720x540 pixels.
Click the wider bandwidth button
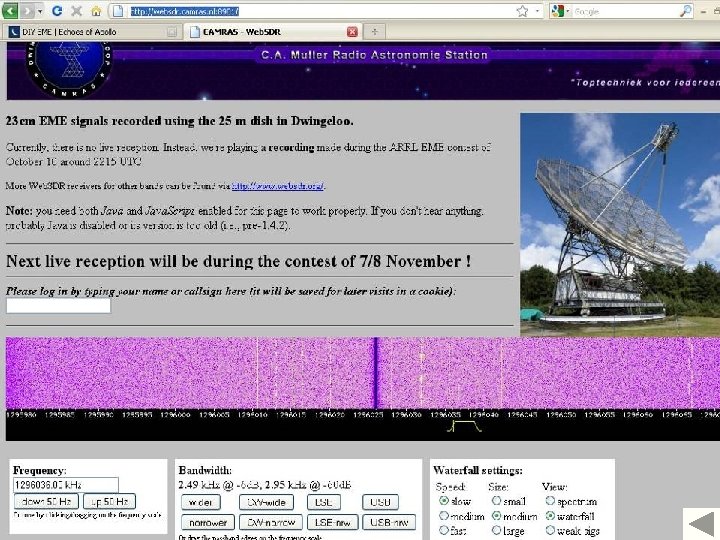201,502
